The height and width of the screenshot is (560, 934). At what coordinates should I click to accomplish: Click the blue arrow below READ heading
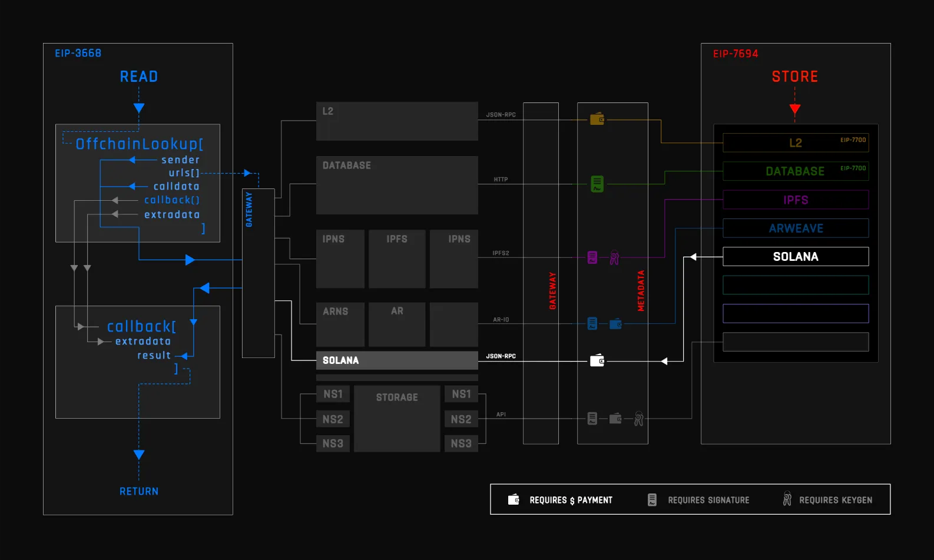tap(139, 108)
